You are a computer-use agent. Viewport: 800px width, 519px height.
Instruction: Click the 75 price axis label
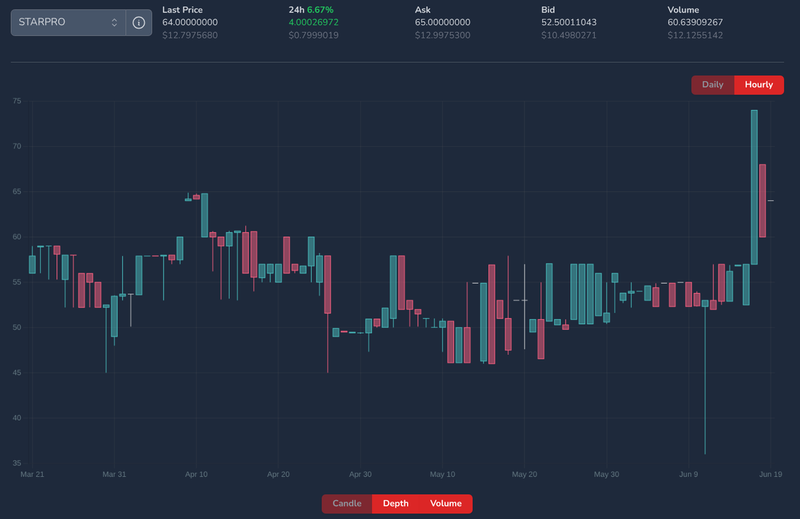pos(17,101)
